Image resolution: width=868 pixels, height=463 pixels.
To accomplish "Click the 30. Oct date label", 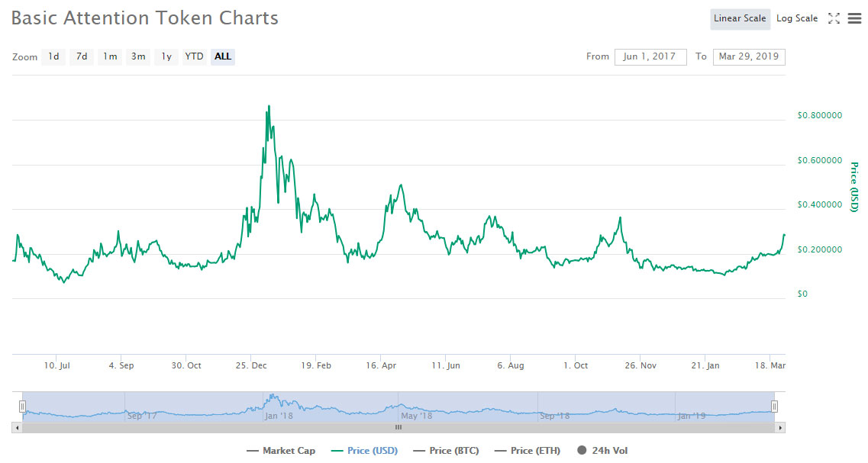I will 186,365.
